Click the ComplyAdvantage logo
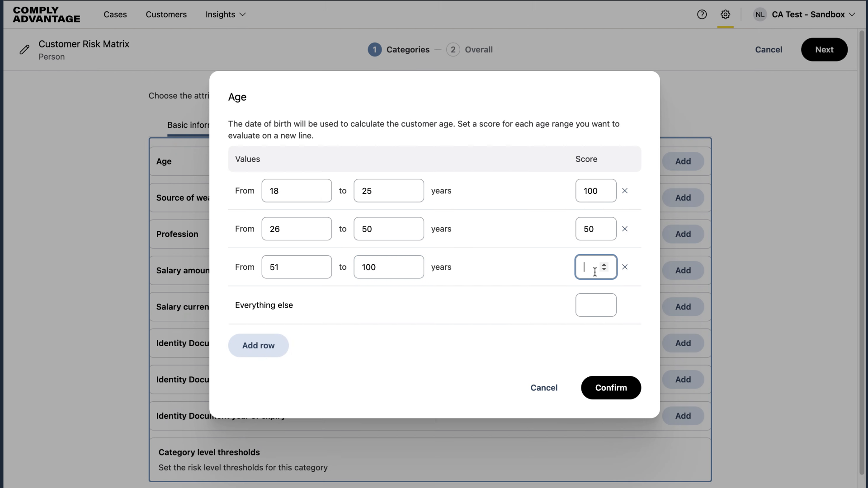Screen dimensions: 868x488 (x=46, y=14)
